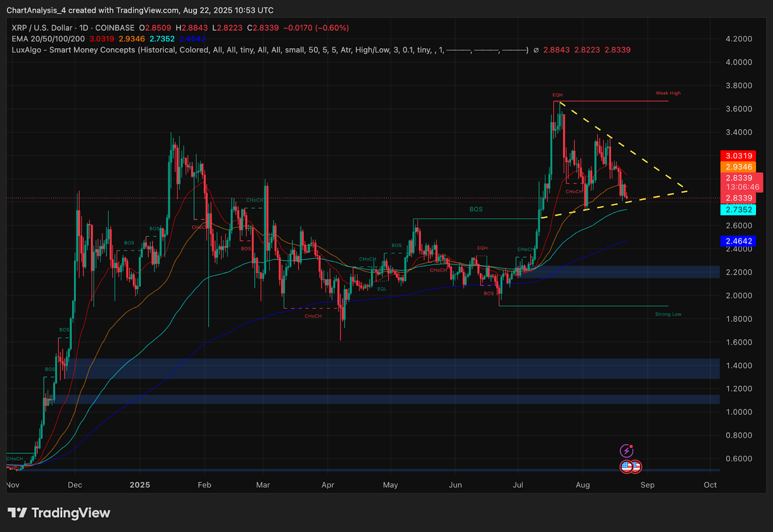
Task: Open the front US flag economic event
Action: click(626, 466)
